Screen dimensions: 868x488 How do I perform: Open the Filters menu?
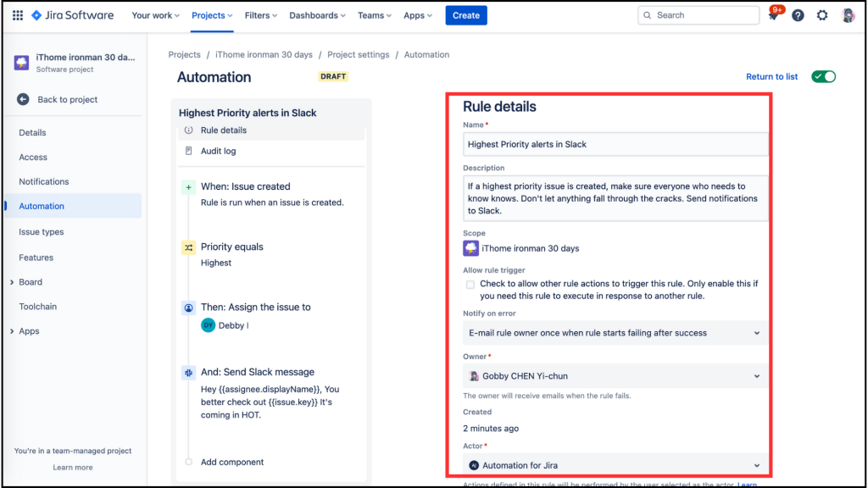[x=261, y=15]
